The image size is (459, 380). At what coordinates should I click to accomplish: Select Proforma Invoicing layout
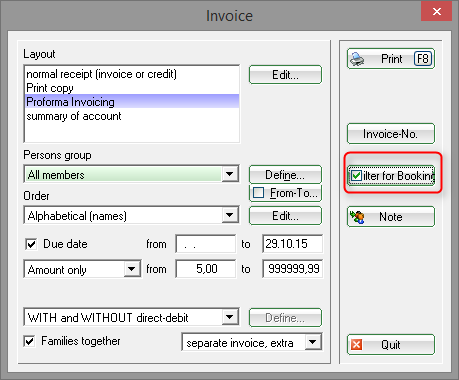[132, 102]
